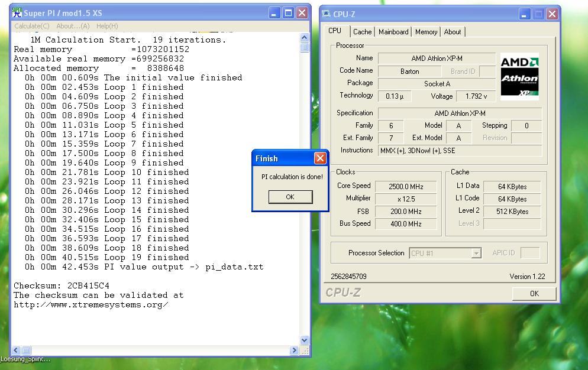Click the CPU-Z title bar icon

point(327,14)
